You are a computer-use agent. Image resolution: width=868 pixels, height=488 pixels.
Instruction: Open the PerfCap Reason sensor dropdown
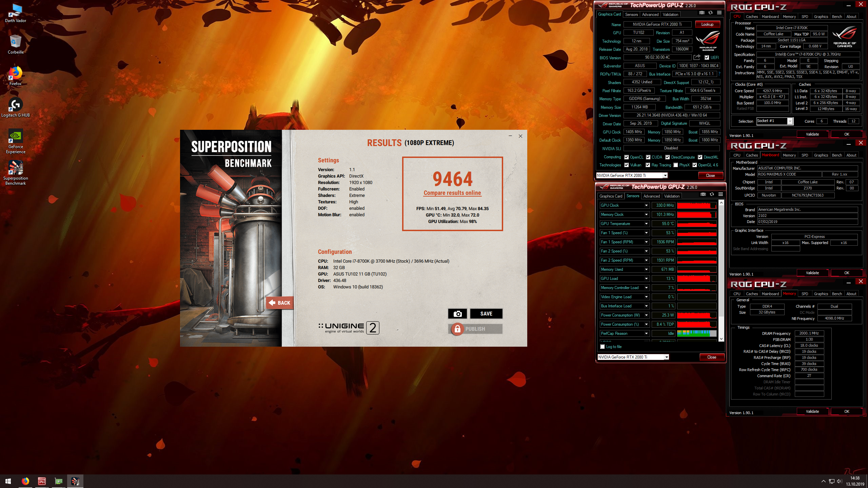click(646, 333)
